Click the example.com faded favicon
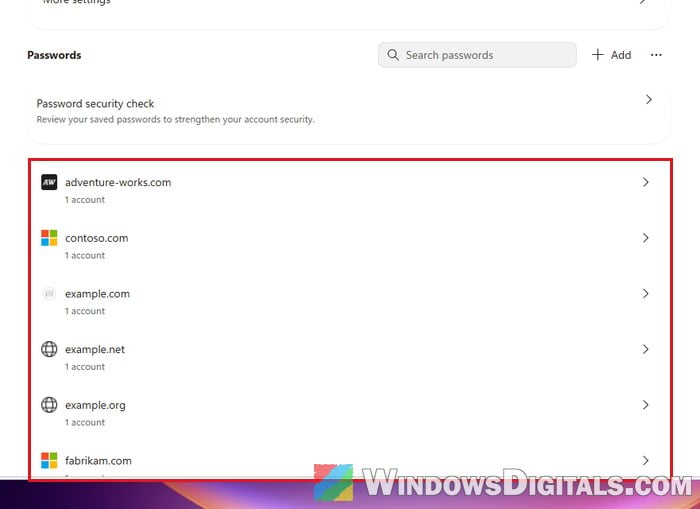The image size is (700, 509). coord(49,294)
